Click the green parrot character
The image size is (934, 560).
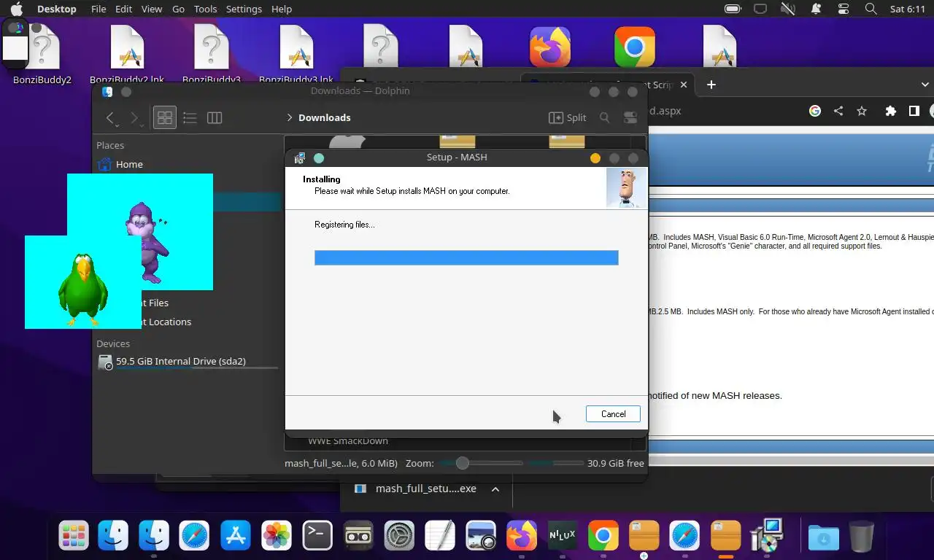tap(82, 289)
